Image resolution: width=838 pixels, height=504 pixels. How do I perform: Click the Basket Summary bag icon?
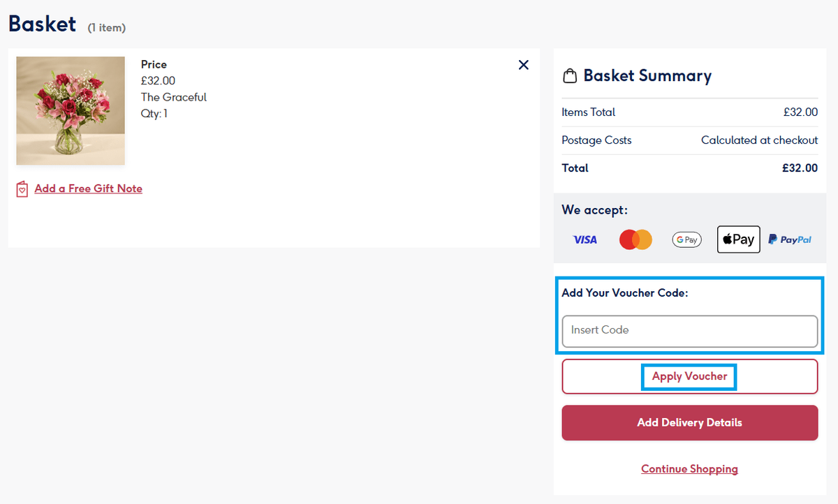(570, 75)
